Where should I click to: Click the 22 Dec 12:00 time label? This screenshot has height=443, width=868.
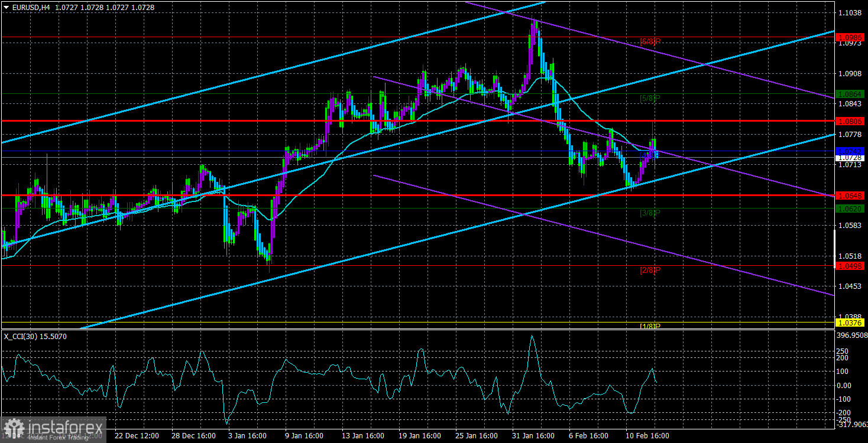[137, 436]
